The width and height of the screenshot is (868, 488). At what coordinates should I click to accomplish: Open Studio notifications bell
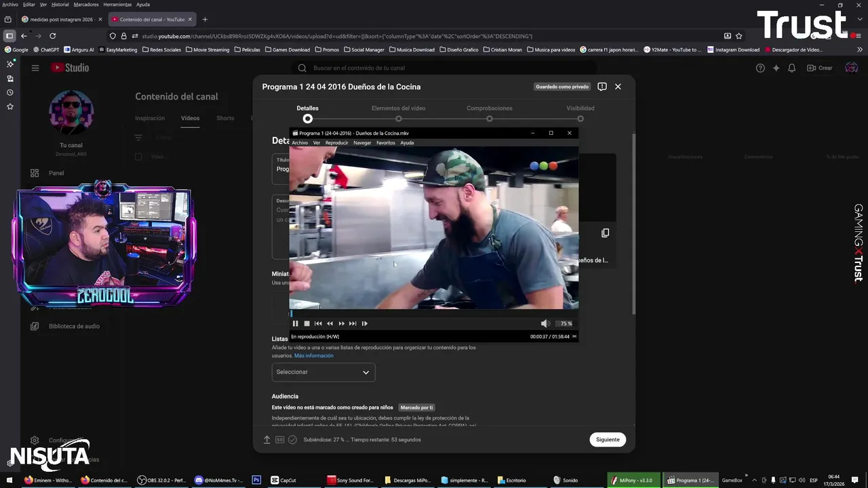point(791,68)
